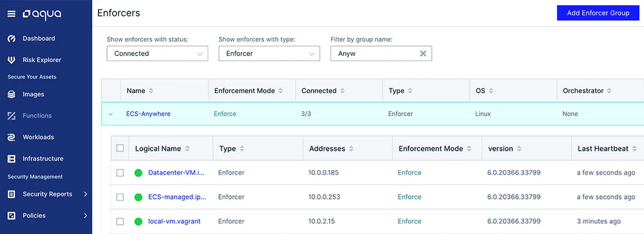The image size is (644, 234).
Task: Open Workloads in sidebar
Action: tap(38, 137)
